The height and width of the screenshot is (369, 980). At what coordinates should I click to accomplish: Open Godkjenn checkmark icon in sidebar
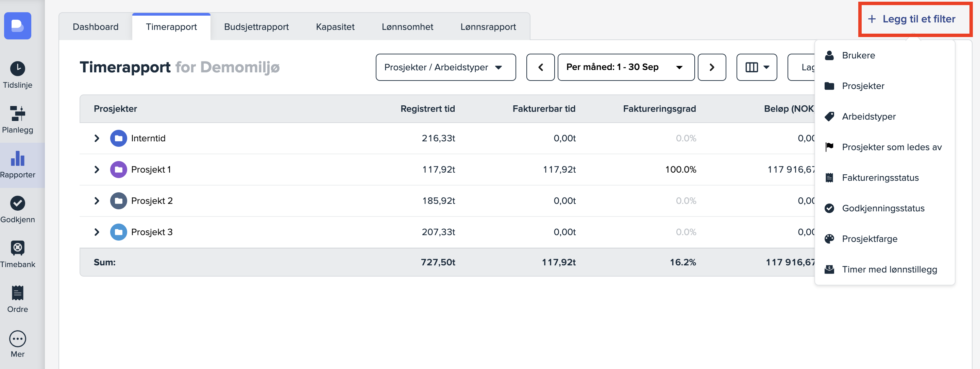coord(17,203)
